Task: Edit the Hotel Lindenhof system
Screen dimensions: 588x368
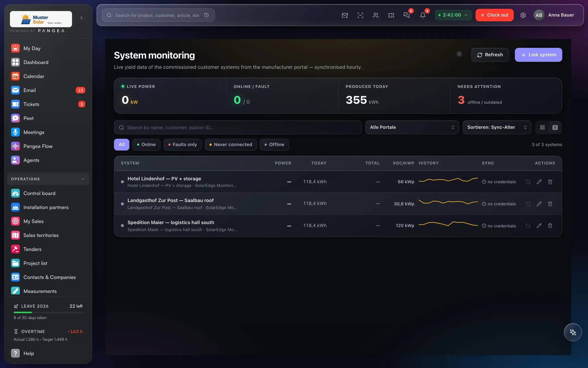Action: [539, 182]
